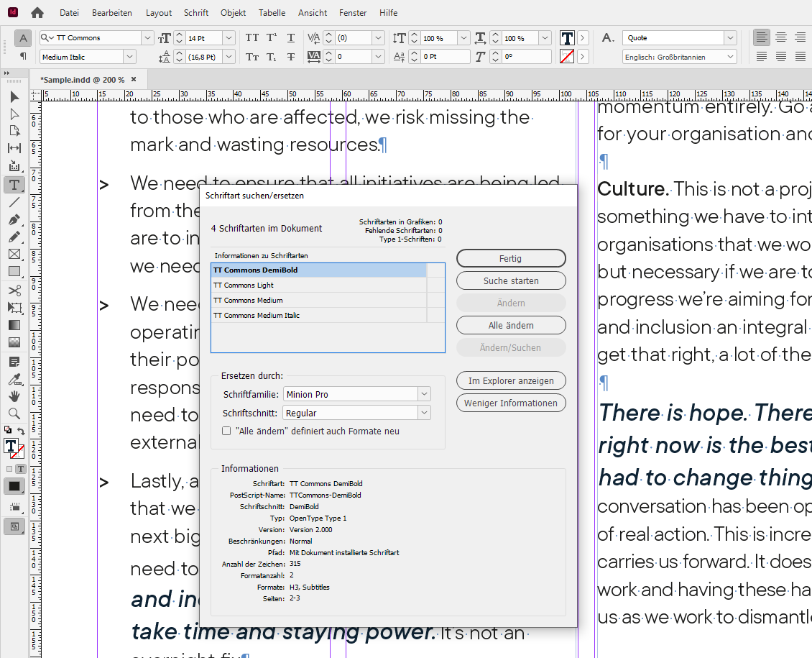Select the Eyedropper tool

14,378
